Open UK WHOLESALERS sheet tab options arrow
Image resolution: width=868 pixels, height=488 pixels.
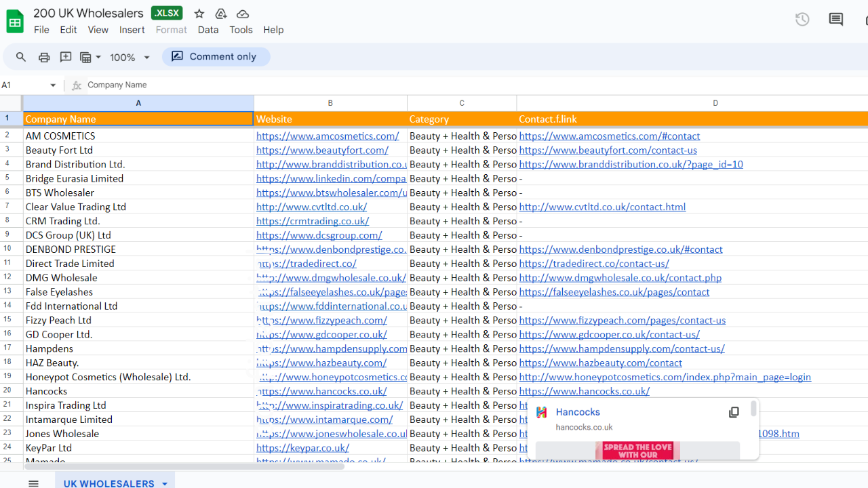(165, 484)
